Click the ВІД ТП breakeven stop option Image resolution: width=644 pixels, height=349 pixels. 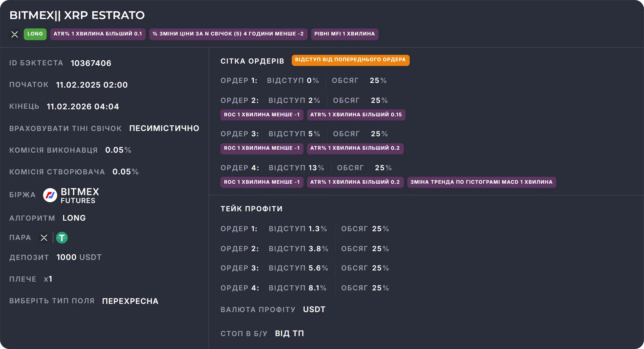click(289, 333)
